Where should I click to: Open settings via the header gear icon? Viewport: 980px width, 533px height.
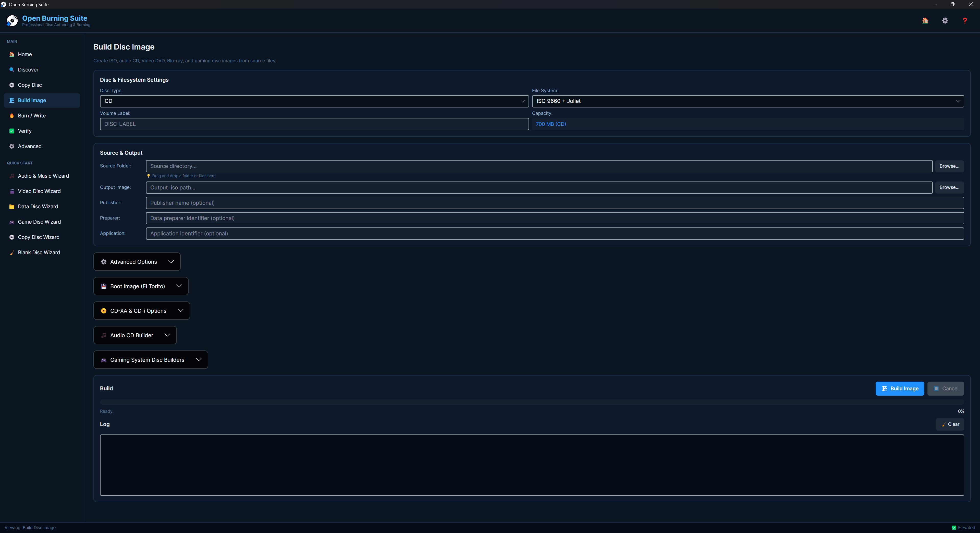[945, 20]
